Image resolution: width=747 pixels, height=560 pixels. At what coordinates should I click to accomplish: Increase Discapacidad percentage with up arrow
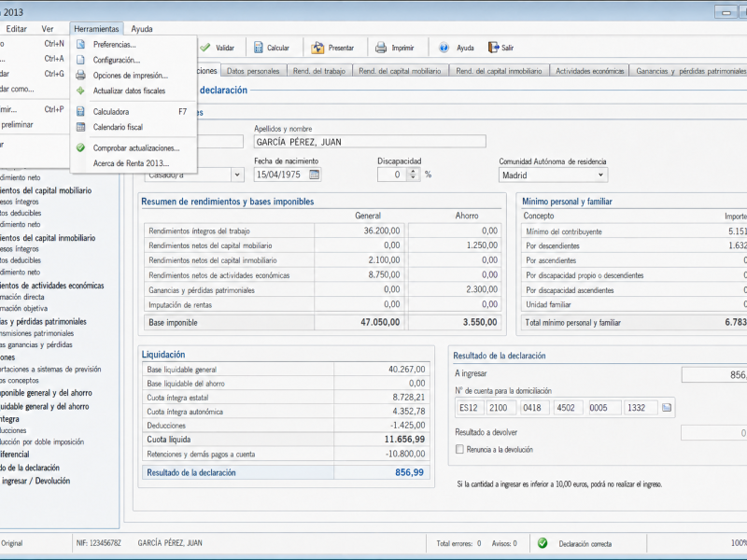[413, 172]
